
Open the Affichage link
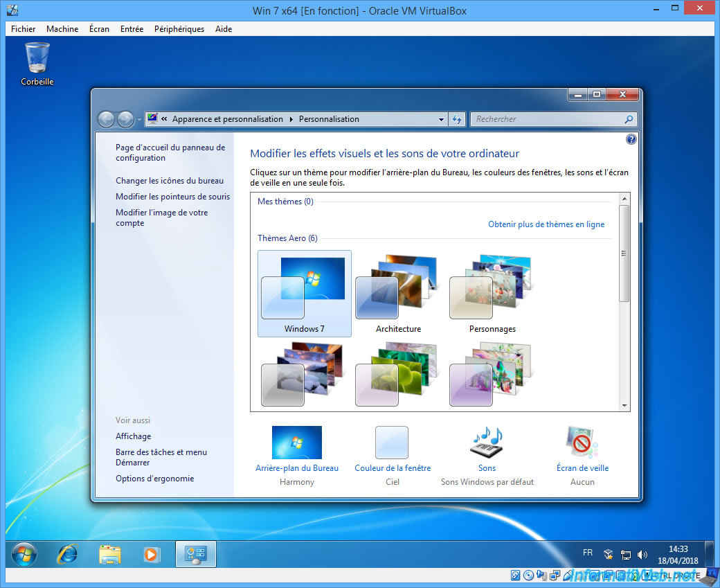(x=133, y=436)
